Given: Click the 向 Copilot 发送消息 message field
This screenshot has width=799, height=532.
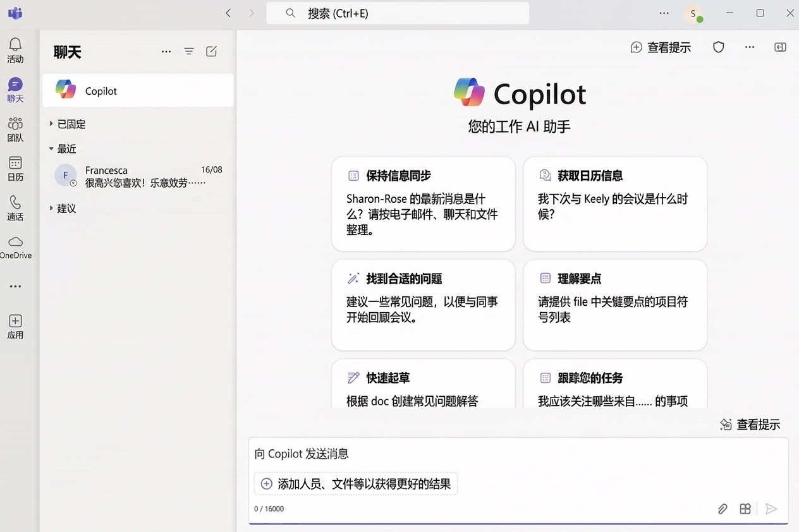Looking at the screenshot, I should point(518,454).
